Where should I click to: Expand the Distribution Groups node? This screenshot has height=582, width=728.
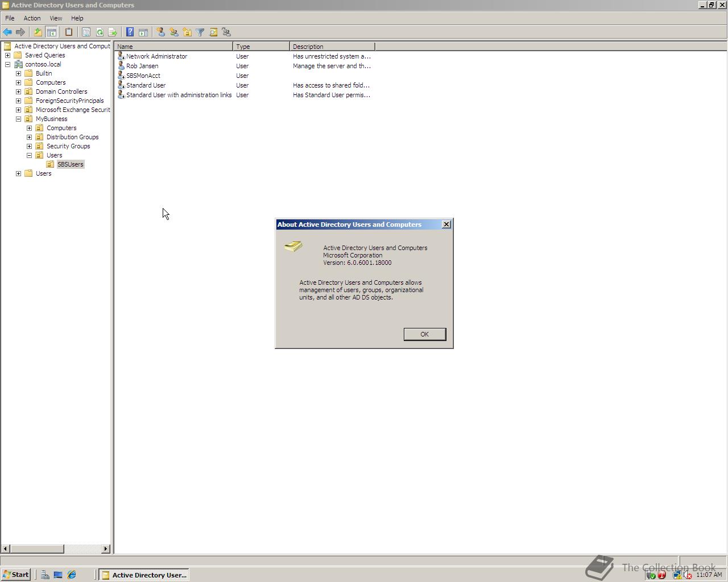pos(29,137)
